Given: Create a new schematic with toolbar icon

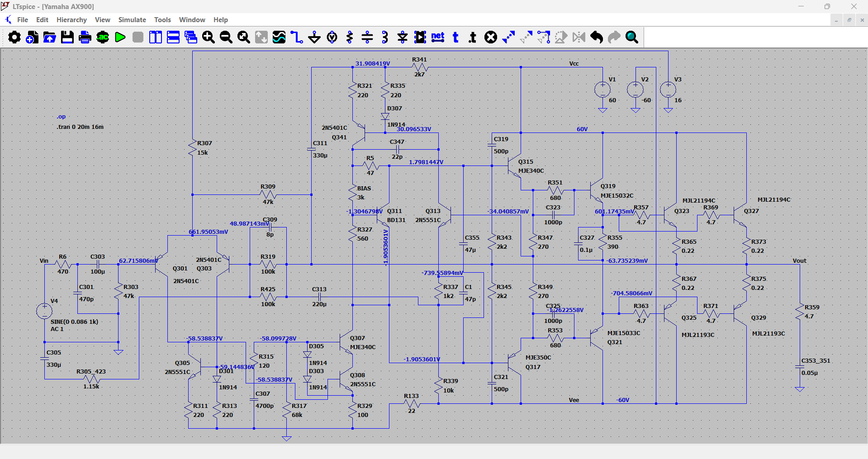Looking at the screenshot, I should (x=32, y=37).
